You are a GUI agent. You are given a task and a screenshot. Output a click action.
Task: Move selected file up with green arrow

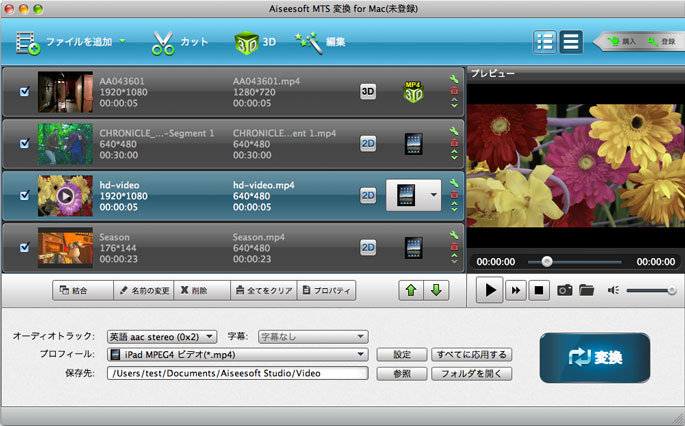pyautogui.click(x=410, y=291)
